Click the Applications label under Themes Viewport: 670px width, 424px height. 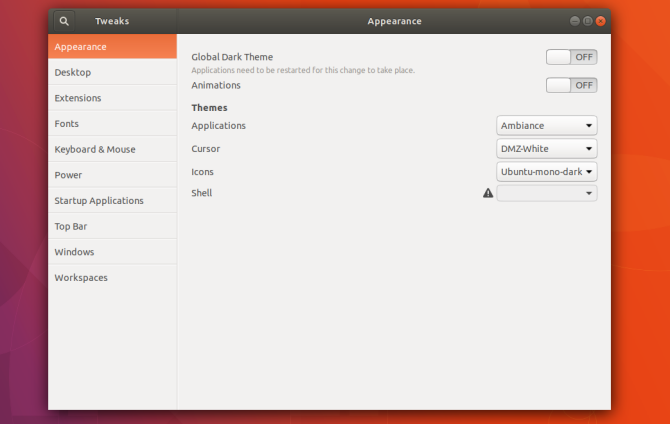tap(218, 126)
